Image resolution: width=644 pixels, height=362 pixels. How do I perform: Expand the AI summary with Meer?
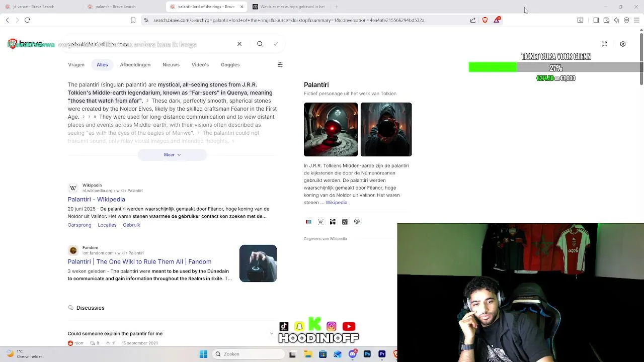[172, 155]
